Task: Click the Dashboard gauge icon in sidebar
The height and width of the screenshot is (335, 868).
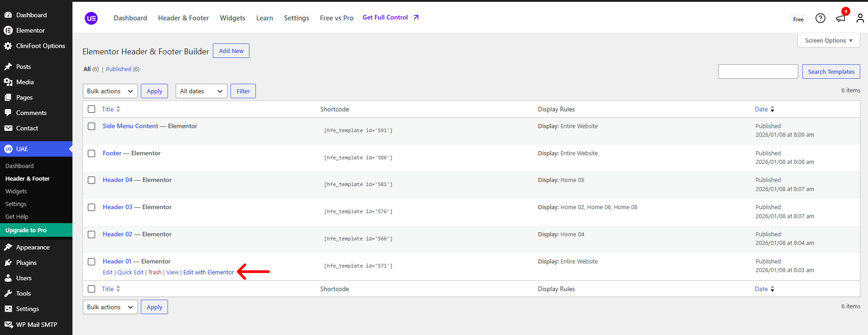Action: click(x=8, y=15)
